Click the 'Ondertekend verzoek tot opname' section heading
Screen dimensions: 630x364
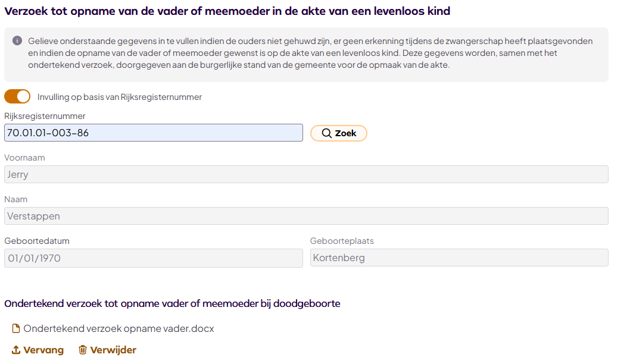[172, 303]
